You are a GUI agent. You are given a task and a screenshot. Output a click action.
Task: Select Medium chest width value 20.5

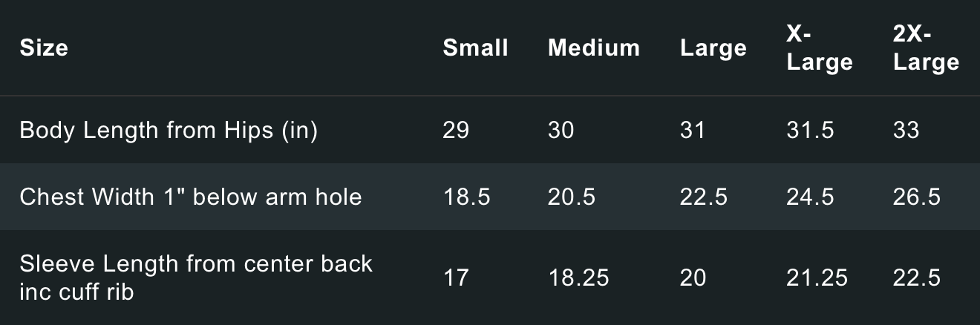tap(572, 197)
